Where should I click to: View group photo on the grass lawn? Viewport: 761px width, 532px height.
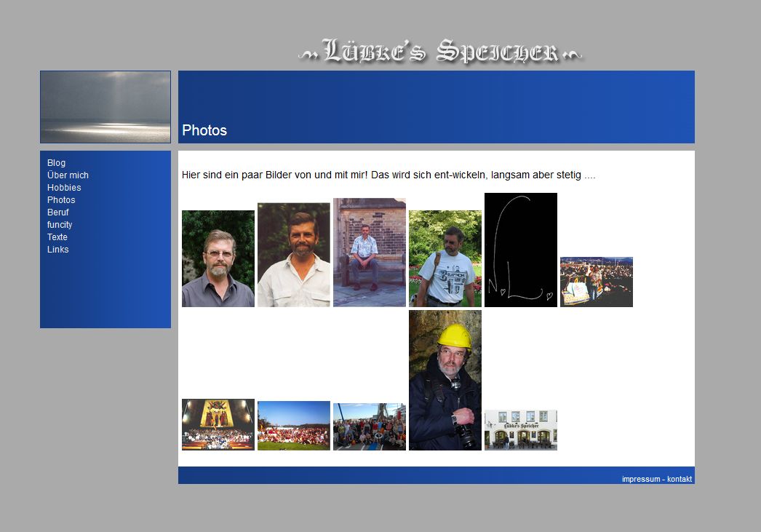point(294,426)
